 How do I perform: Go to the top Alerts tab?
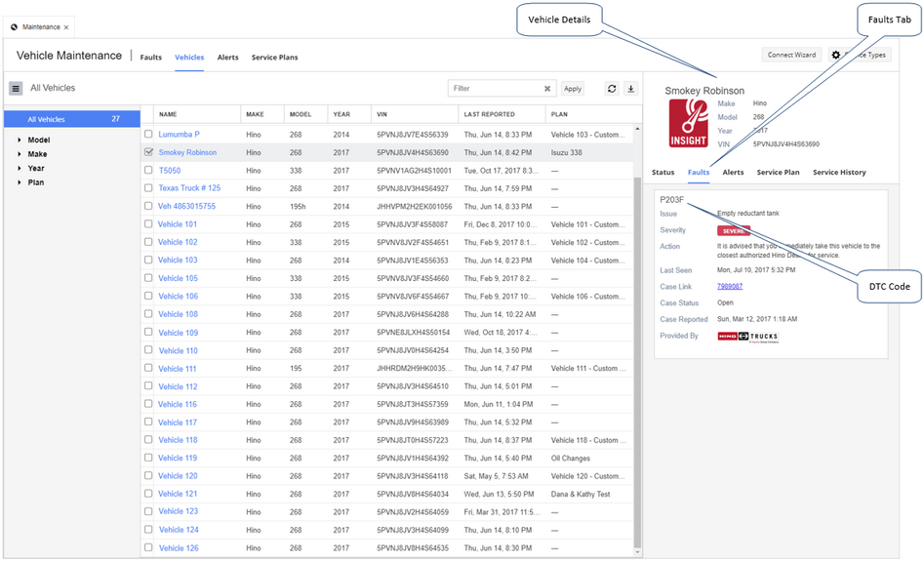[x=228, y=58]
